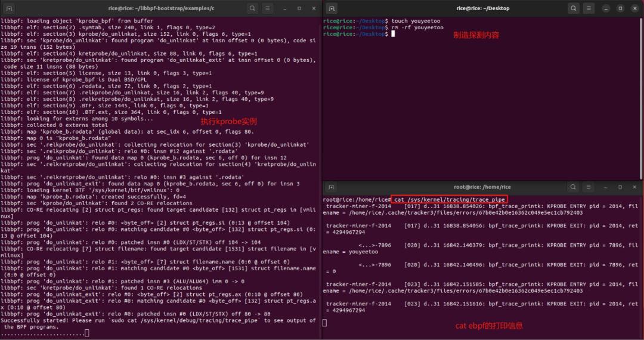Open the hamburger menu of the root@rice terminal

(x=588, y=187)
